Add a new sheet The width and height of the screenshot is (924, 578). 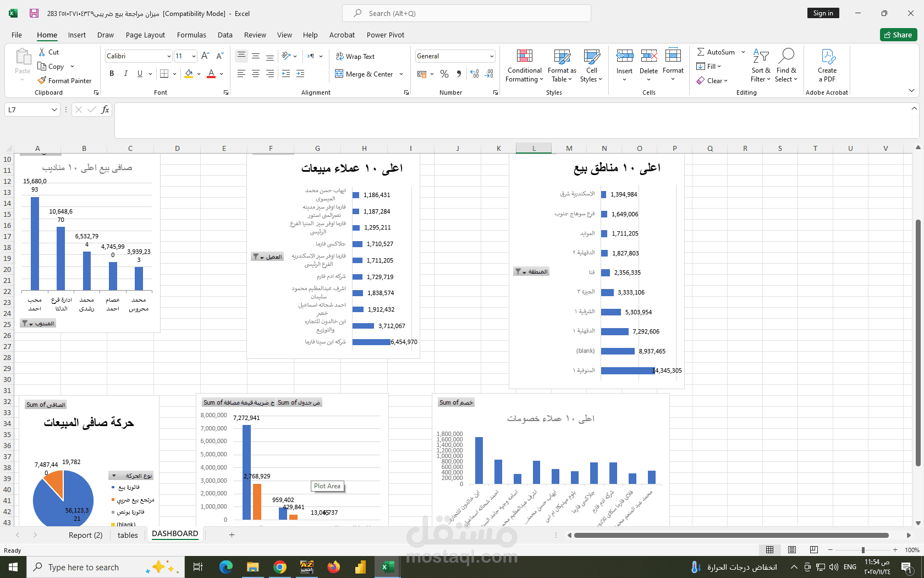(232, 535)
